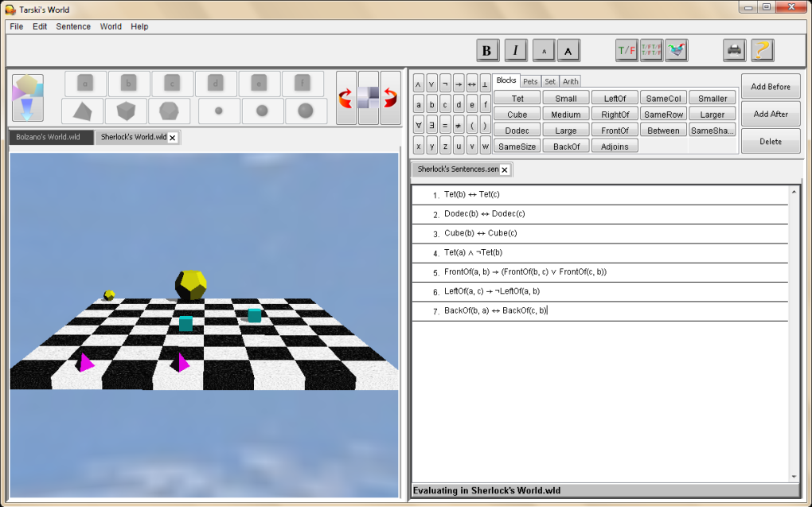Viewport: 812px width, 507px height.
Task: Select sentence 4 Tet(a) ∧ ¬Tet(b)
Action: tap(600, 253)
